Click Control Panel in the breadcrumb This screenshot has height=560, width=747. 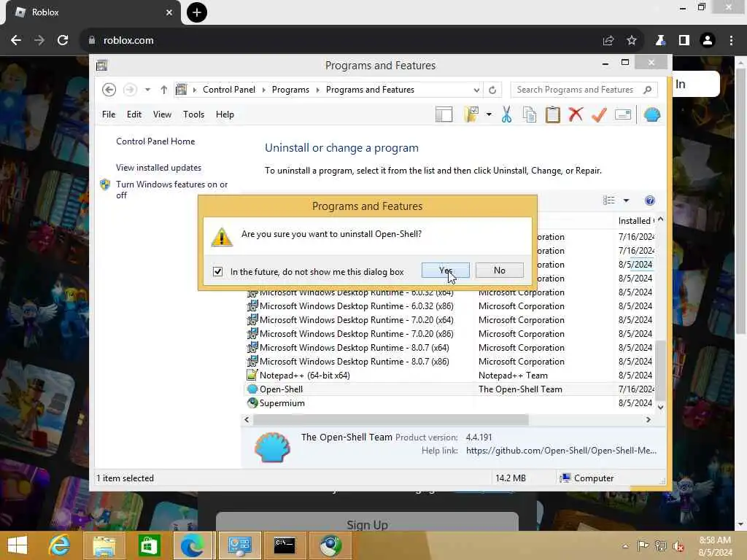[x=228, y=90]
